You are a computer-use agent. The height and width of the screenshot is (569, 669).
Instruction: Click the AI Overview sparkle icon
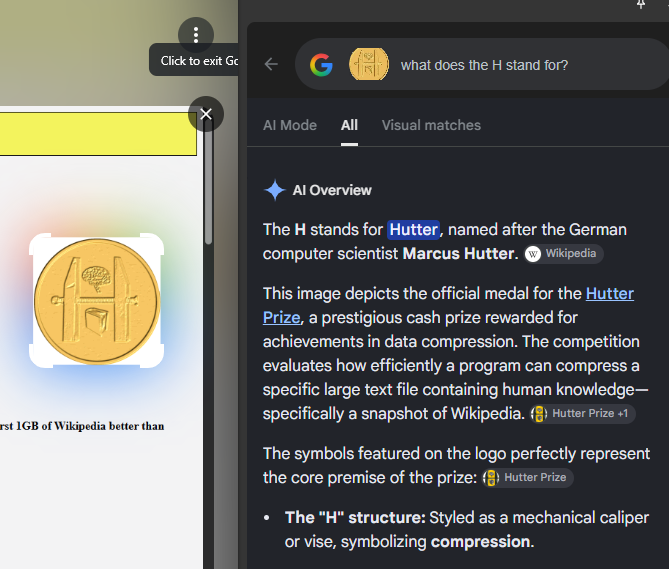pyautogui.click(x=275, y=190)
